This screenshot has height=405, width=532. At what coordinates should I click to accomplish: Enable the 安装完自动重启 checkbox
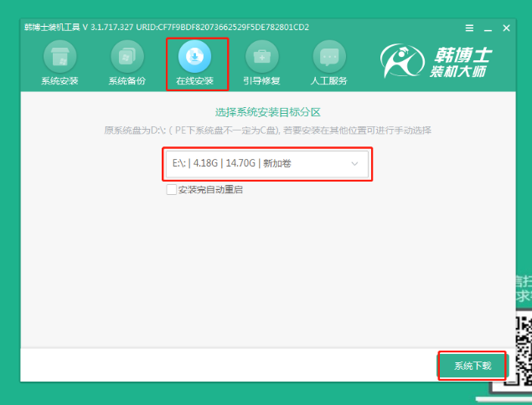(172, 190)
